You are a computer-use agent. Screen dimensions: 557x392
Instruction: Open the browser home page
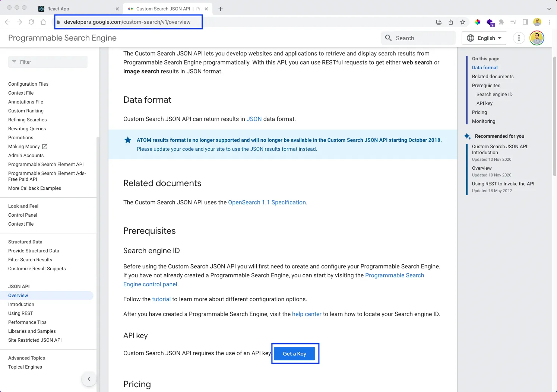tap(43, 22)
